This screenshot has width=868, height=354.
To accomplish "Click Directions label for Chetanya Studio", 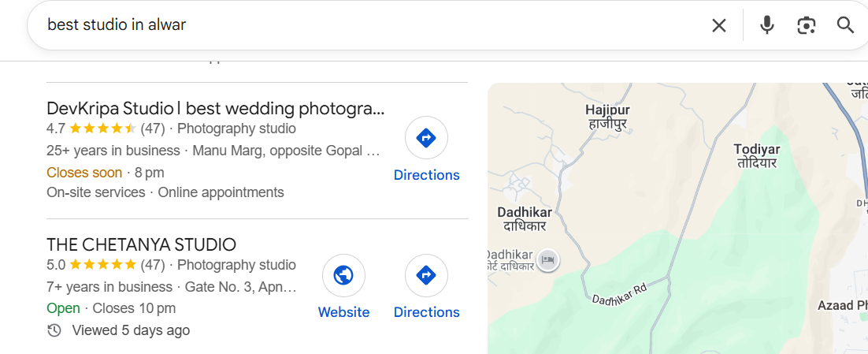I will click(x=426, y=312).
